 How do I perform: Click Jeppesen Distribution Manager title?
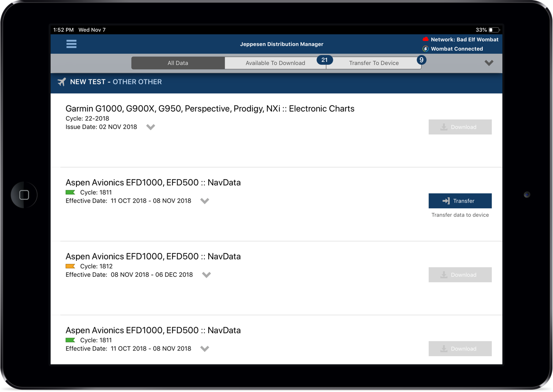click(282, 44)
